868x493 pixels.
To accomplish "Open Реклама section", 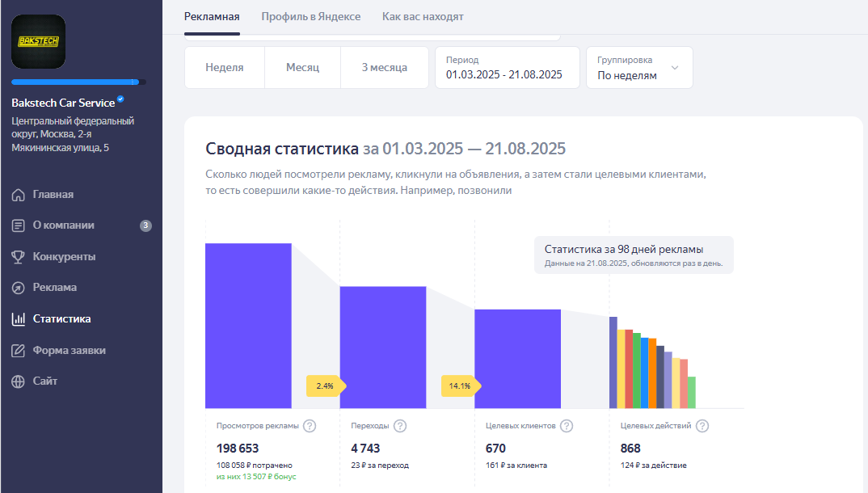I will [x=55, y=288].
